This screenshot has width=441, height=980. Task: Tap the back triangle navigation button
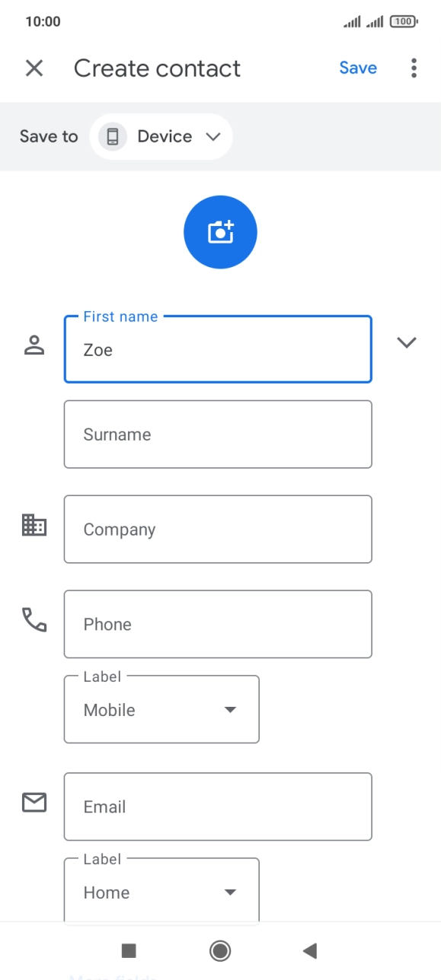point(310,950)
